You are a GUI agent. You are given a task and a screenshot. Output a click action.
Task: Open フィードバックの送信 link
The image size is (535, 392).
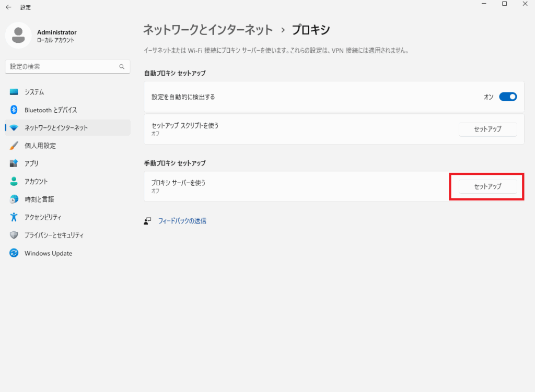pyautogui.click(x=182, y=221)
